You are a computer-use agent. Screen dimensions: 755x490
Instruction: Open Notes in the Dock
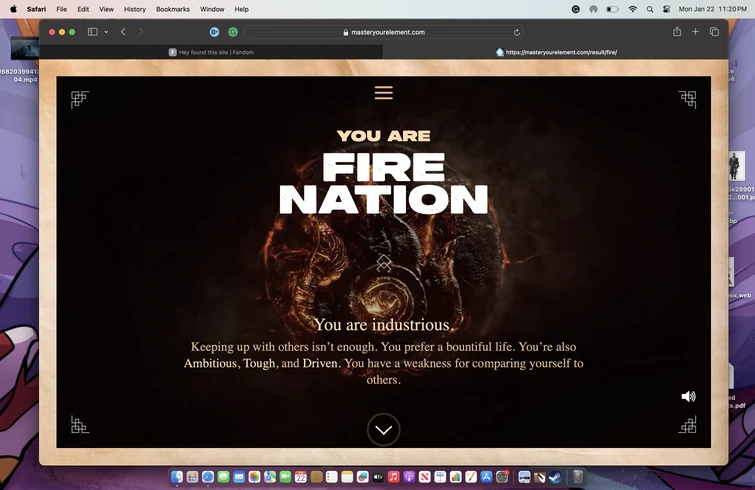[x=347, y=477]
